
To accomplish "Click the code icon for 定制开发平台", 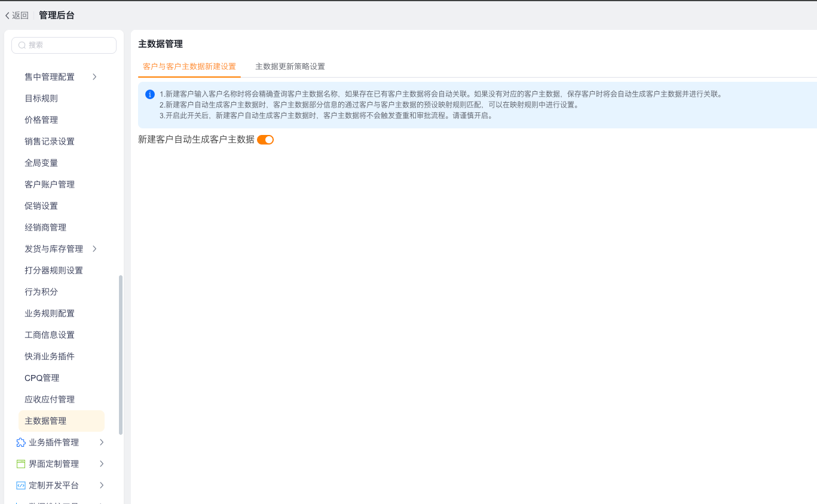I will [21, 485].
